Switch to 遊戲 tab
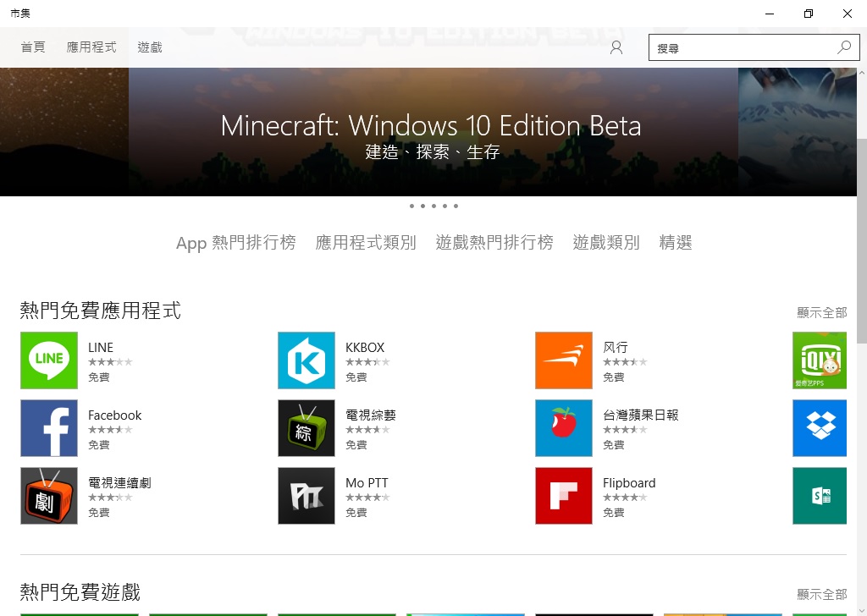Image resolution: width=867 pixels, height=616 pixels. [x=150, y=47]
